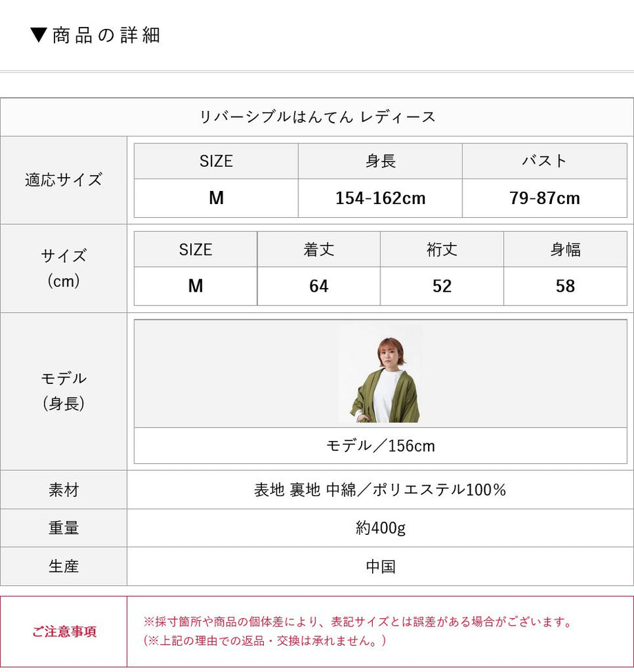Click the ▼商品の詳細 heading

point(96,35)
